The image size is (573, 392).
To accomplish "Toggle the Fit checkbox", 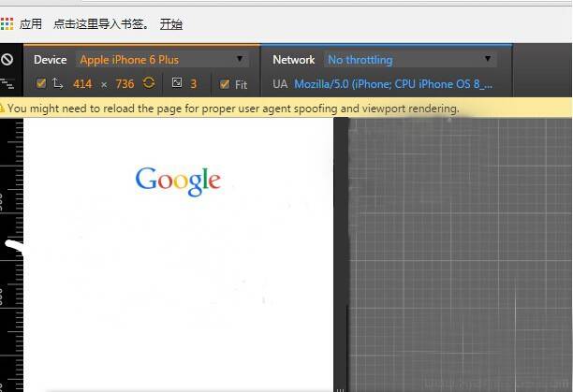I will (x=225, y=84).
